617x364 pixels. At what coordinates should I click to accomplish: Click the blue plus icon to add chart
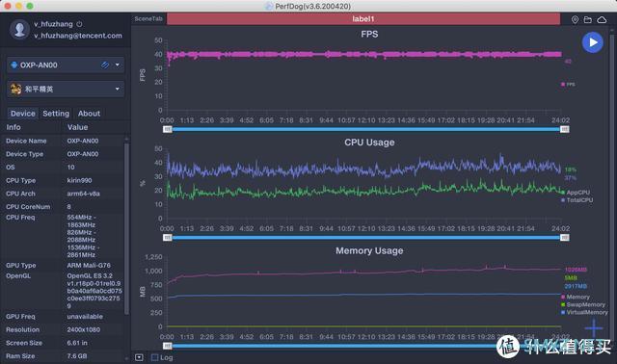[x=594, y=327]
